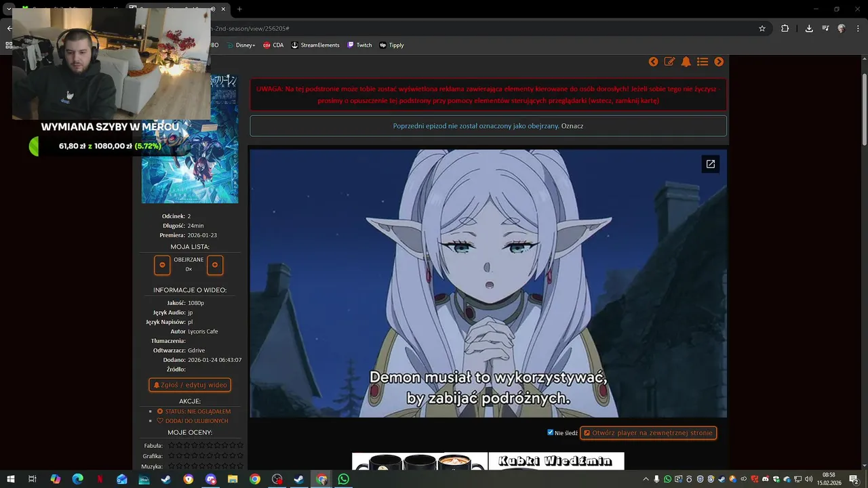Increase watched count with plus button

(215, 265)
